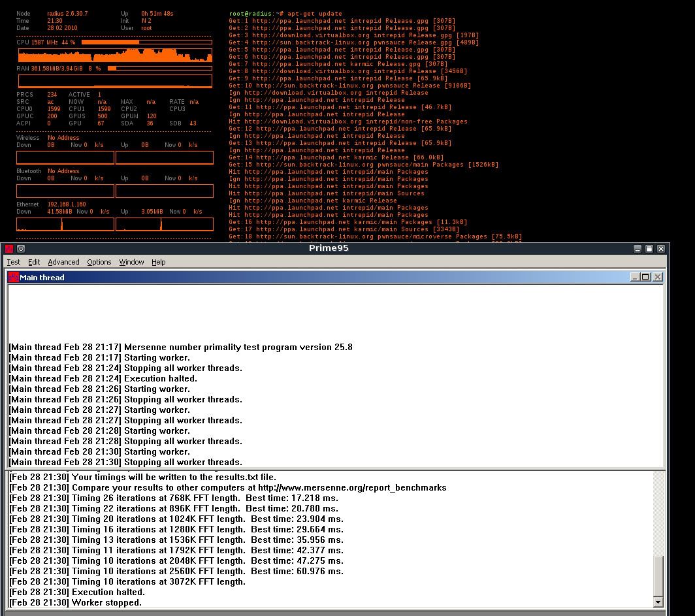
Task: Click the terminal 'Get:17' karmic/main Sources line
Action: (344, 229)
